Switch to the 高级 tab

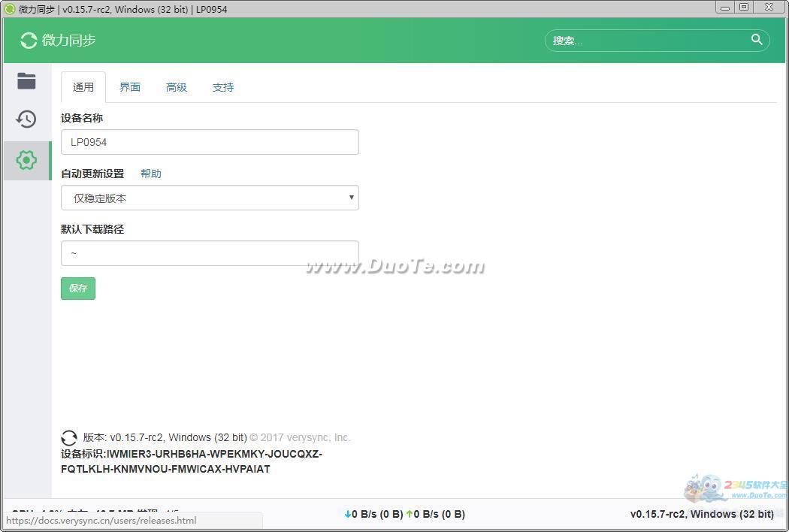click(177, 87)
